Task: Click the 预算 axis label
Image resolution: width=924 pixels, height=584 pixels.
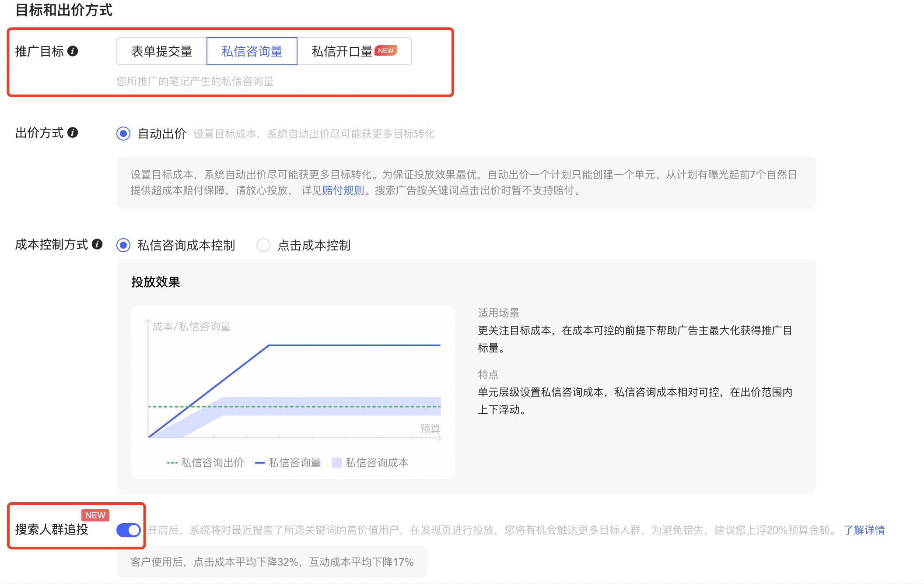Action: coord(430,429)
